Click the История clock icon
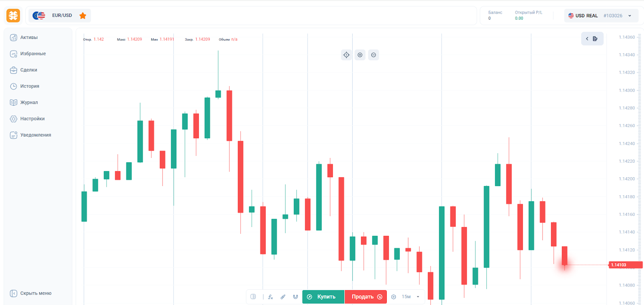644x305 pixels. click(14, 86)
